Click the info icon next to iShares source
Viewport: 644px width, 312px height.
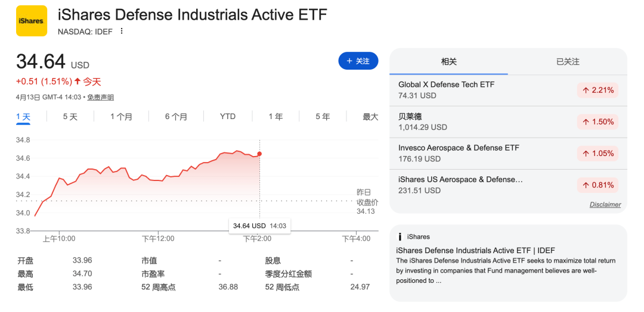(x=400, y=237)
